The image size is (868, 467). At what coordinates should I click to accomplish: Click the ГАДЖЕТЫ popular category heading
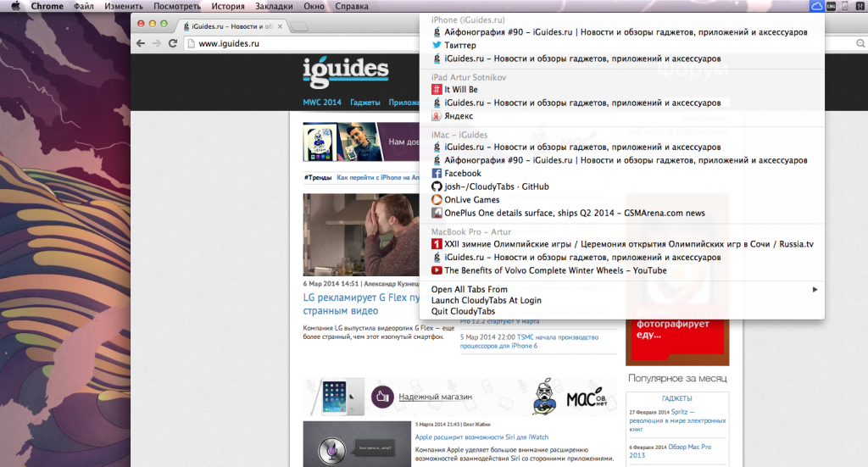tap(677, 398)
